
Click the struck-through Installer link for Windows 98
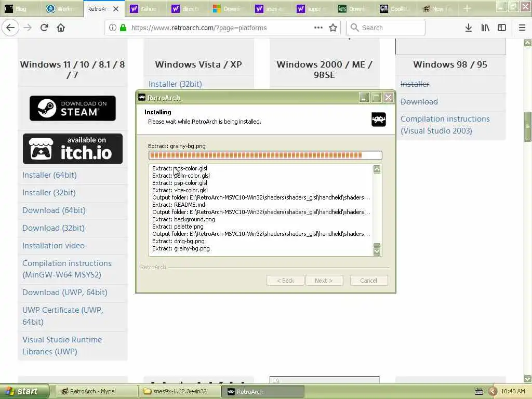coord(415,84)
